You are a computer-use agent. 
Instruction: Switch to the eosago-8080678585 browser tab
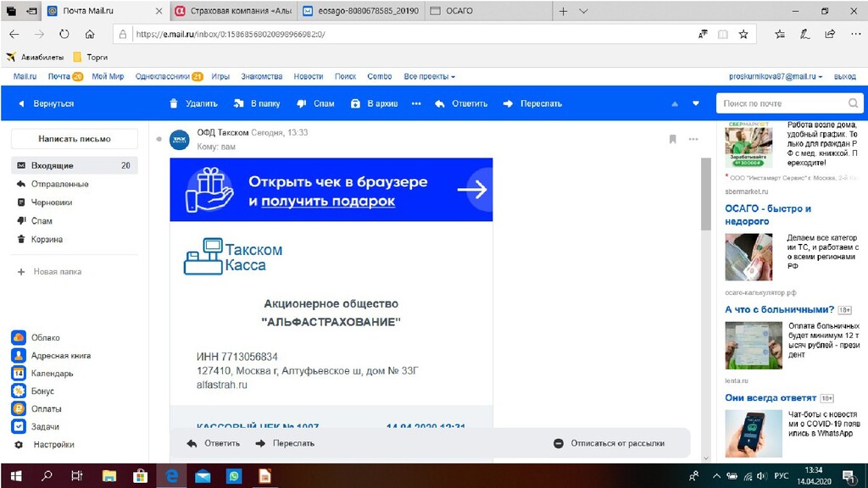[x=361, y=11]
